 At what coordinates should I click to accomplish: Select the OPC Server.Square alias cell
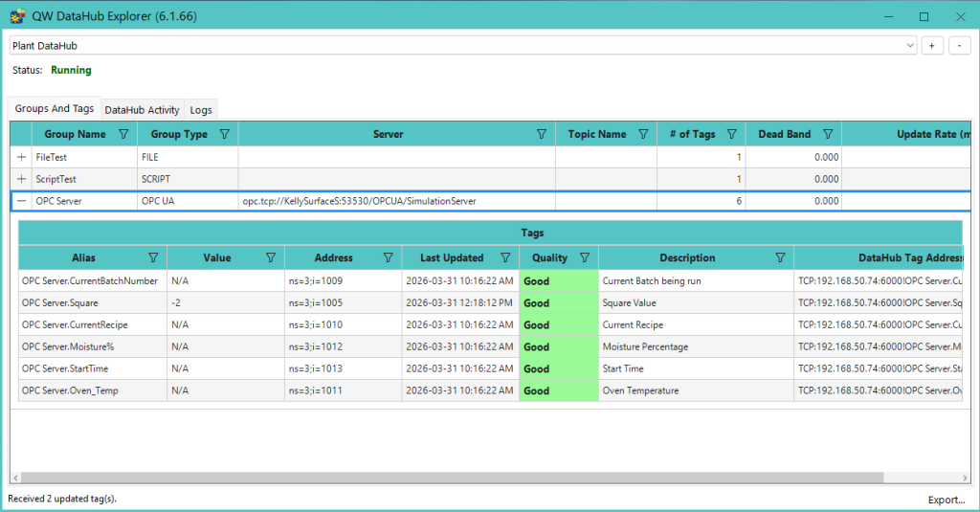tap(93, 302)
